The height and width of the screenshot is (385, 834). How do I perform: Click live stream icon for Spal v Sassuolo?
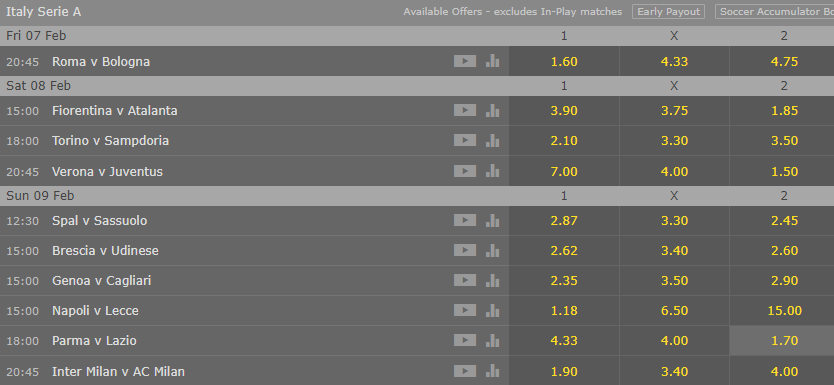coord(464,221)
